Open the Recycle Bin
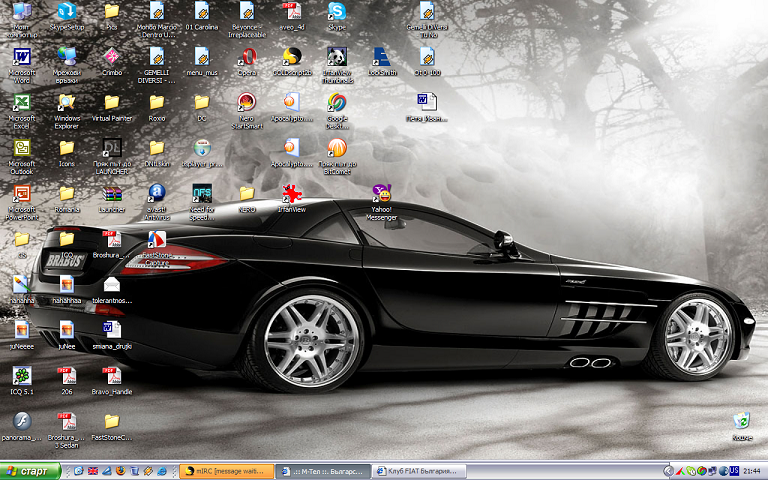The width and height of the screenshot is (768, 480). click(741, 421)
